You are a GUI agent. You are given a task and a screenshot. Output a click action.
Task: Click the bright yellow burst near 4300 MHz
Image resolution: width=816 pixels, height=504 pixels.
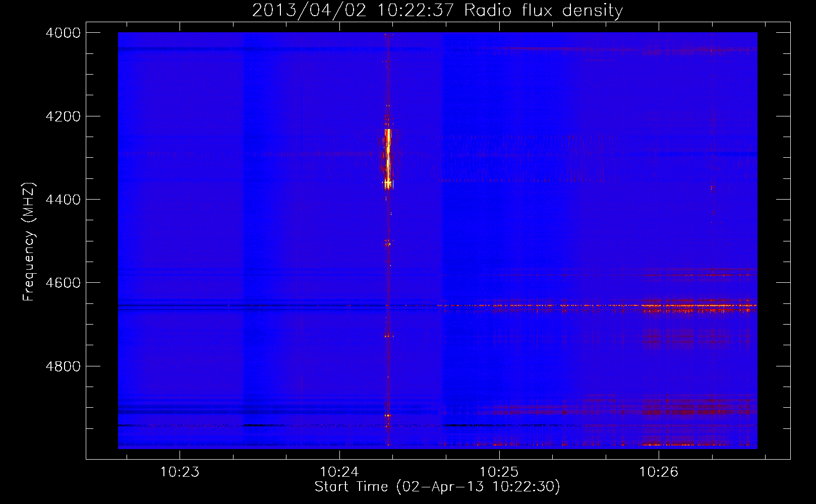point(388,158)
